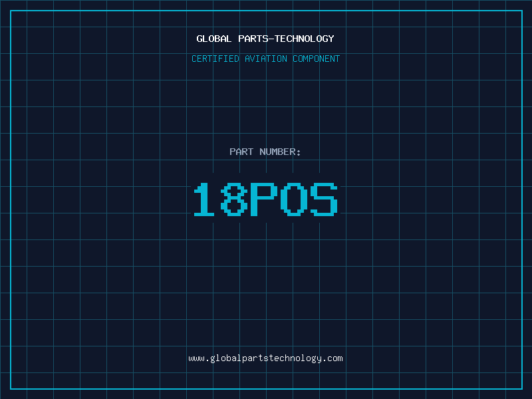Click the GLOBAL PARTS-TECHNOLOGY company heading
Screen dimensions: 532x399
[x=265, y=39]
